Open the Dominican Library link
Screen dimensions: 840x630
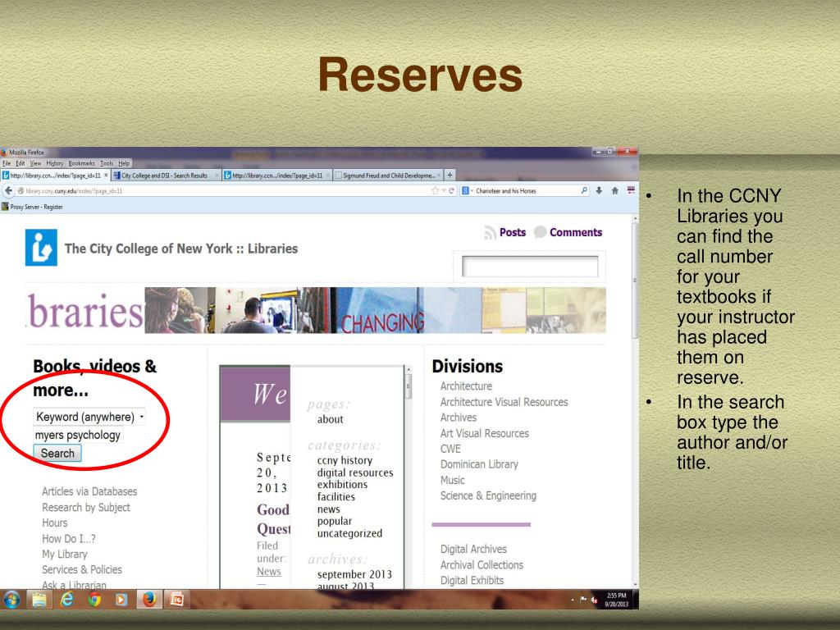tap(479, 464)
